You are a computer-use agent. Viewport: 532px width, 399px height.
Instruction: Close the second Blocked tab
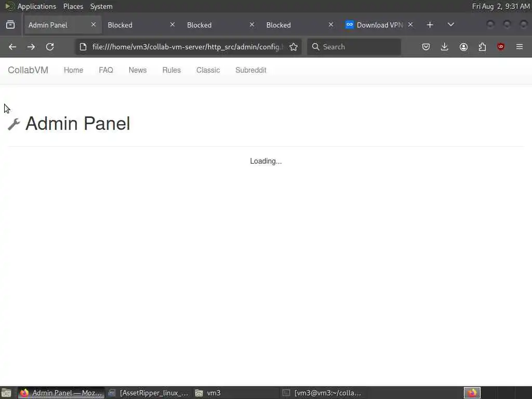pos(252,24)
